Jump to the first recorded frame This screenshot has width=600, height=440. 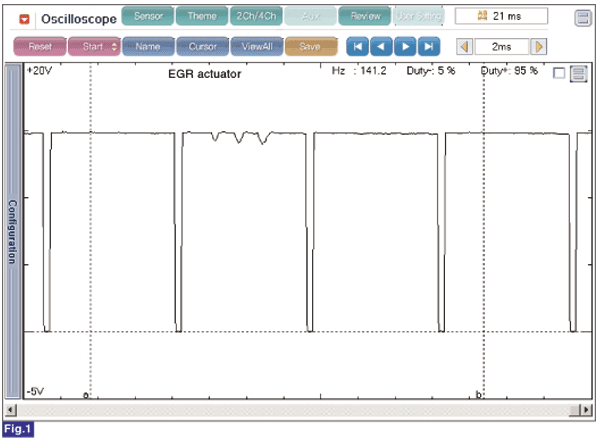point(357,47)
